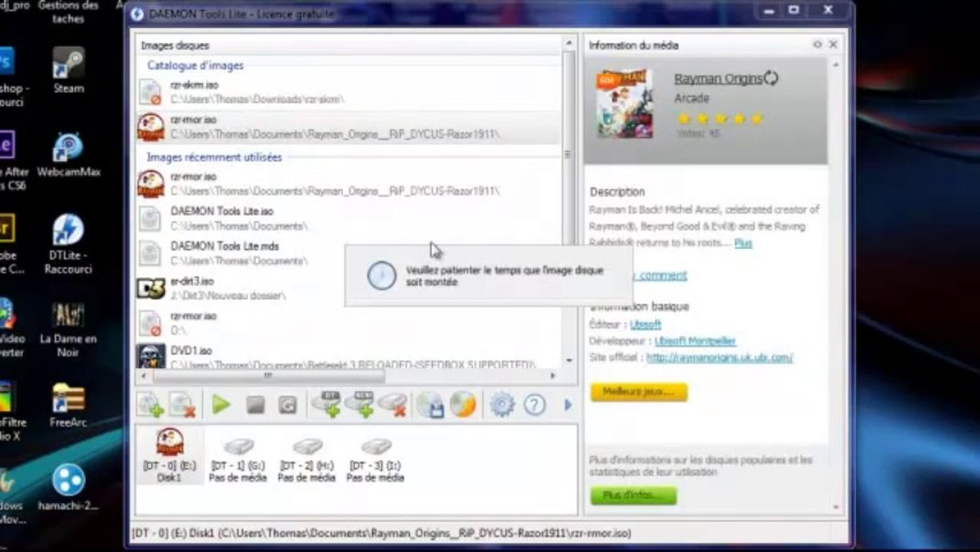Select the [DT - 2] (H:) virtual drive
This screenshot has height=552, width=980.
[306, 459]
